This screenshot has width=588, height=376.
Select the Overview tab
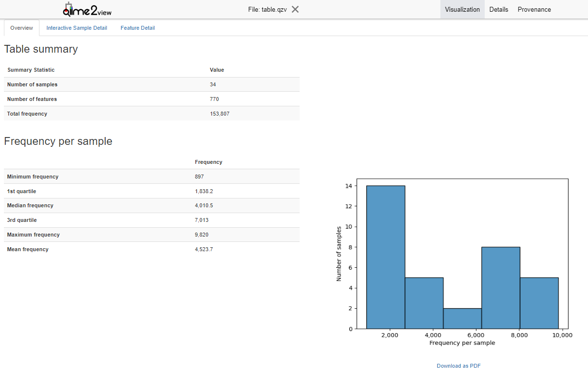(21, 28)
